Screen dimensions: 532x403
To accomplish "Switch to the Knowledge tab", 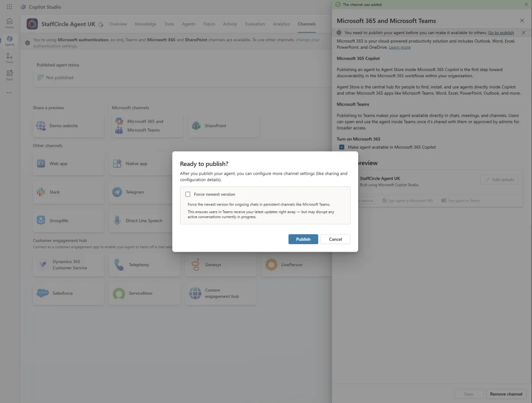I will (145, 24).
